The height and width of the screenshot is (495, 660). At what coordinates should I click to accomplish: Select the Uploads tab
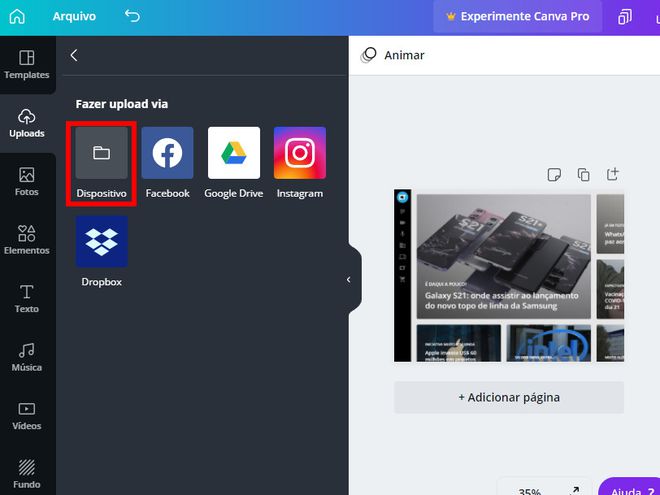27,123
